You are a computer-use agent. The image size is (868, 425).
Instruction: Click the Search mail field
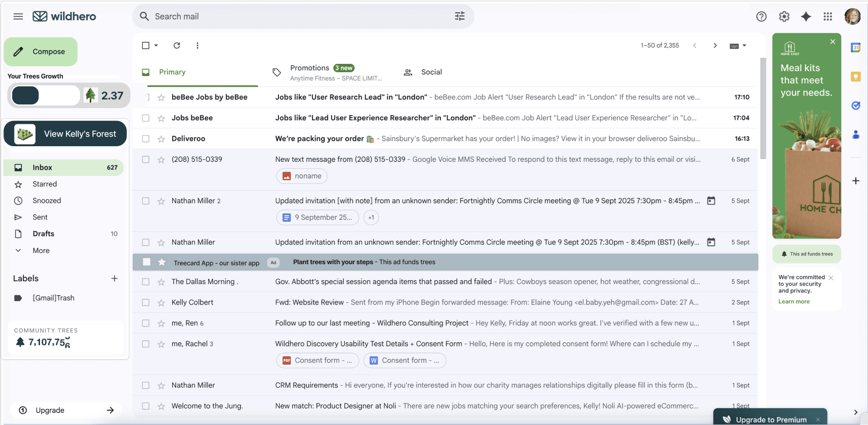click(302, 17)
